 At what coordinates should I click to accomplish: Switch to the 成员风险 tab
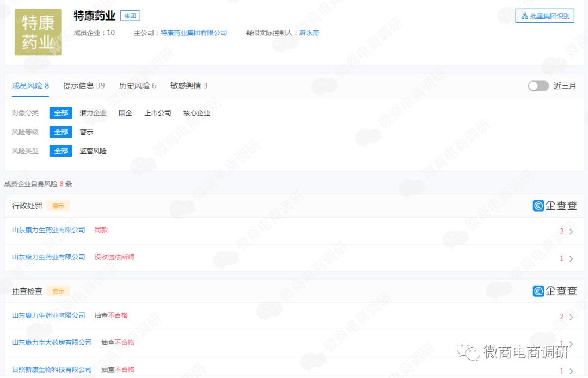coord(30,86)
